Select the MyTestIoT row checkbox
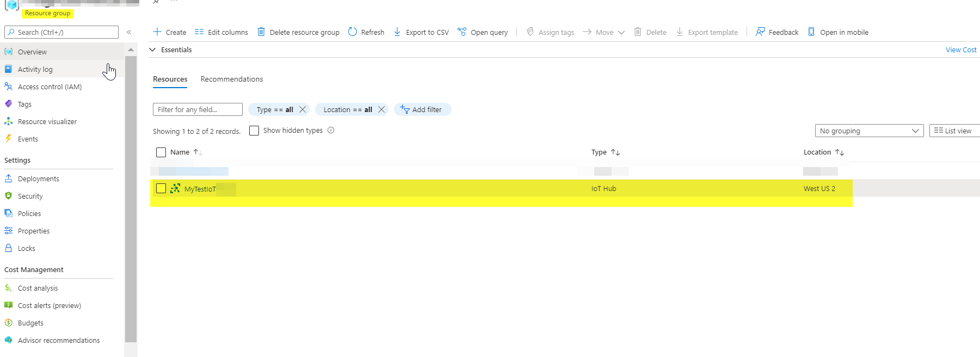The width and height of the screenshot is (980, 357). 161,188
